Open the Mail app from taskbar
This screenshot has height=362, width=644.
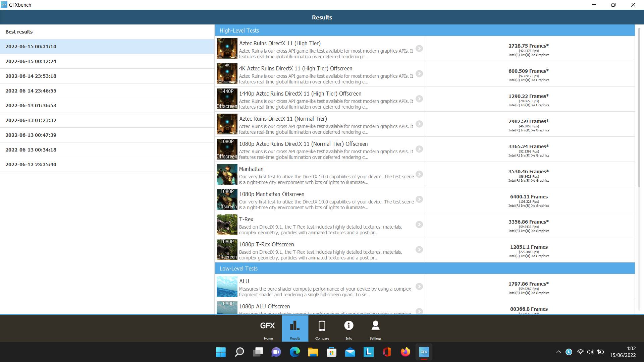350,352
